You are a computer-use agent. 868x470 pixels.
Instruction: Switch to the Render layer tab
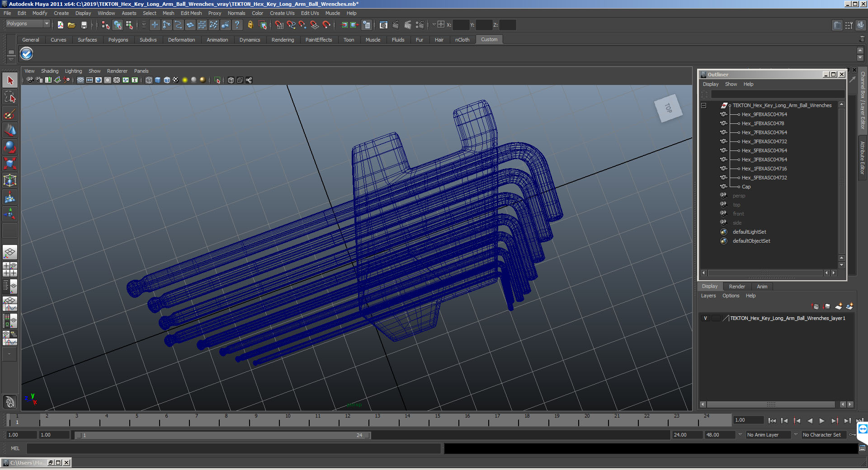pyautogui.click(x=737, y=287)
